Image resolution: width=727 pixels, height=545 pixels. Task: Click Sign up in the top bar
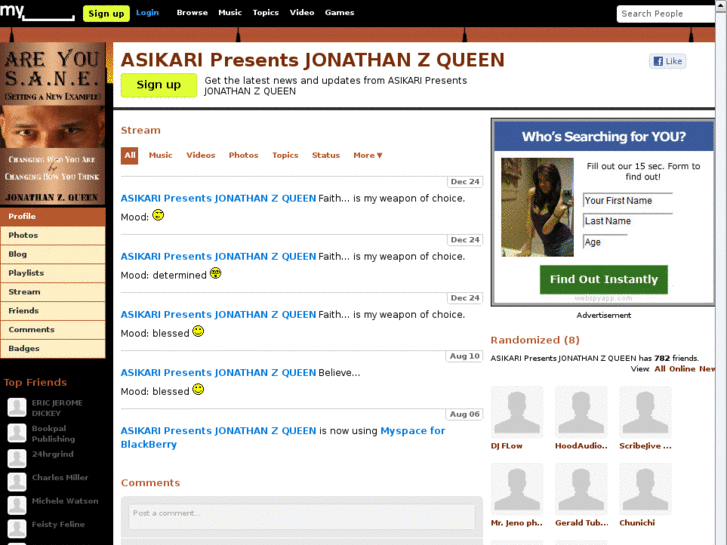pyautogui.click(x=106, y=13)
